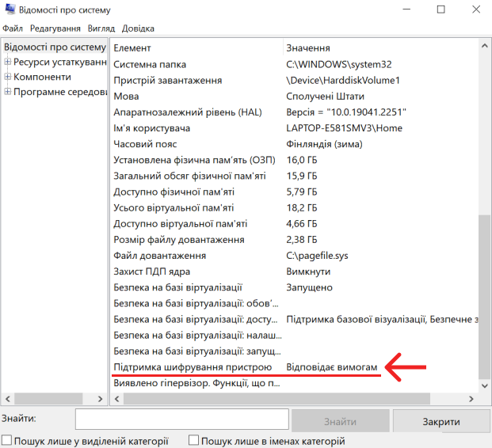The image size is (492, 448).
Task: Check Пошук лише у виділеній категорії checkbox
Action: click(7, 441)
